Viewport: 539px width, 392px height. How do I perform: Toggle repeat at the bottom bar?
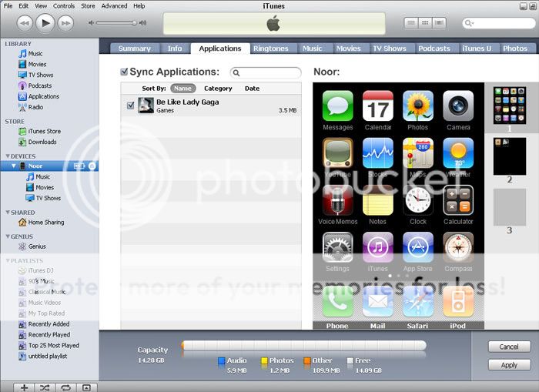point(65,388)
